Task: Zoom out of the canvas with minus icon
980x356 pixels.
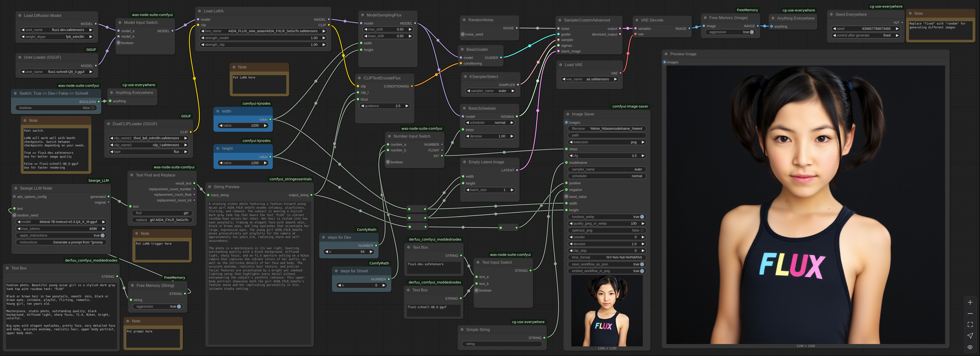Action: (x=970, y=313)
